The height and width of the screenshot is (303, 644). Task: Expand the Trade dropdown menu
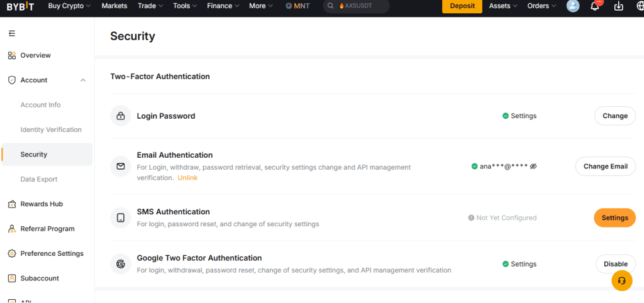150,6
